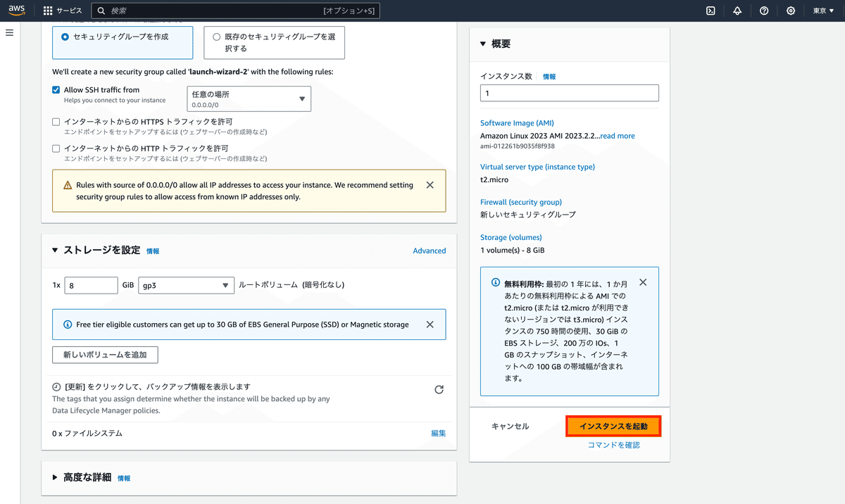Click the インスタンスを起動 button
The width and height of the screenshot is (845, 504).
point(613,427)
